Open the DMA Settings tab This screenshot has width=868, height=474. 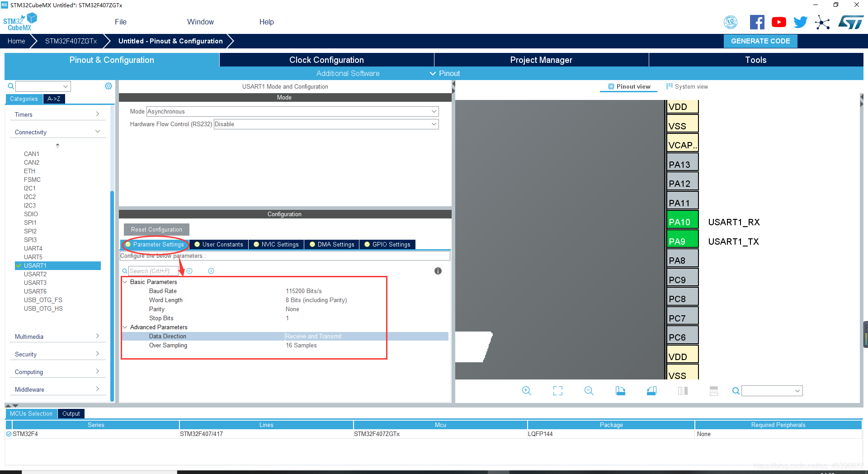point(332,244)
